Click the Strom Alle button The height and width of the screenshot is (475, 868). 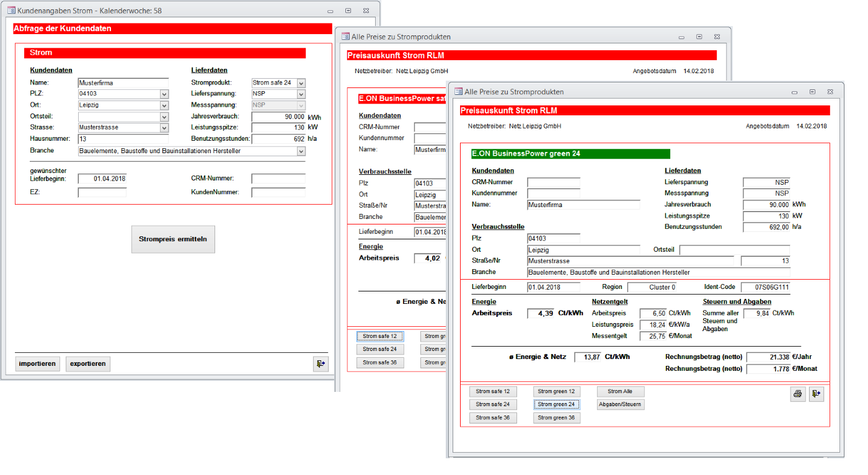pyautogui.click(x=621, y=392)
